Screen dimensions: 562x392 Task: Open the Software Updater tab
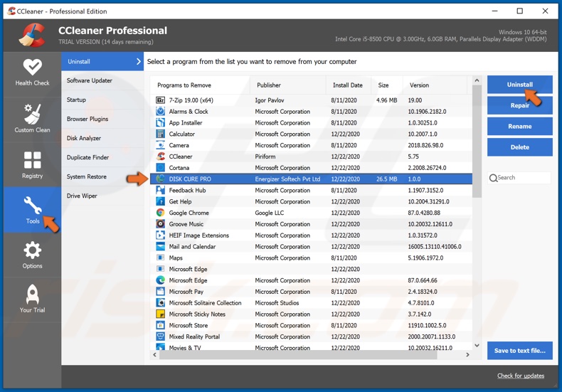click(x=102, y=80)
